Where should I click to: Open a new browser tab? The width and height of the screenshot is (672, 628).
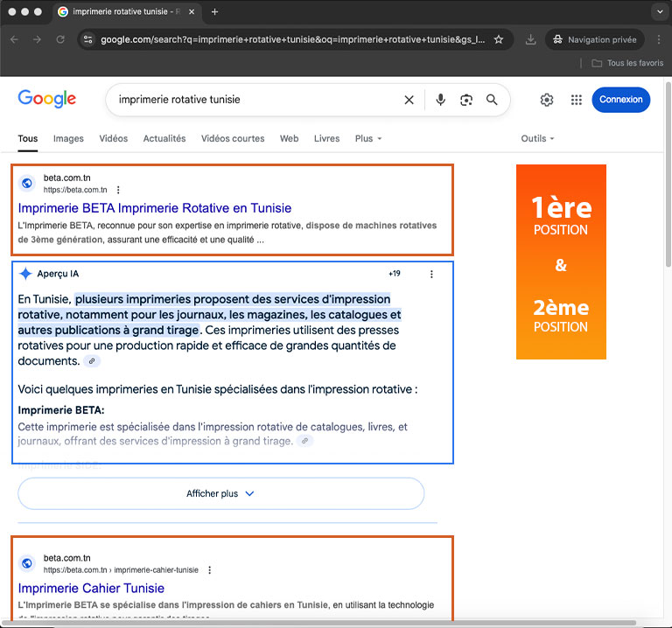(x=215, y=12)
